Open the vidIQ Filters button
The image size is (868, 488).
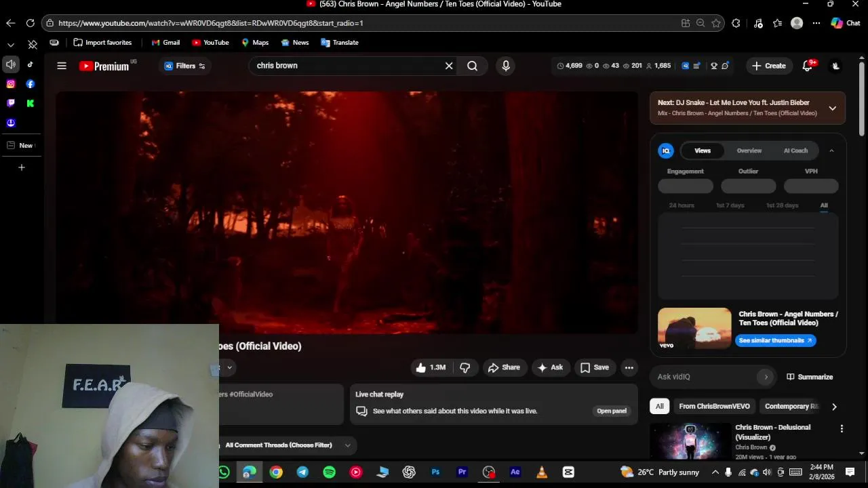coord(184,66)
